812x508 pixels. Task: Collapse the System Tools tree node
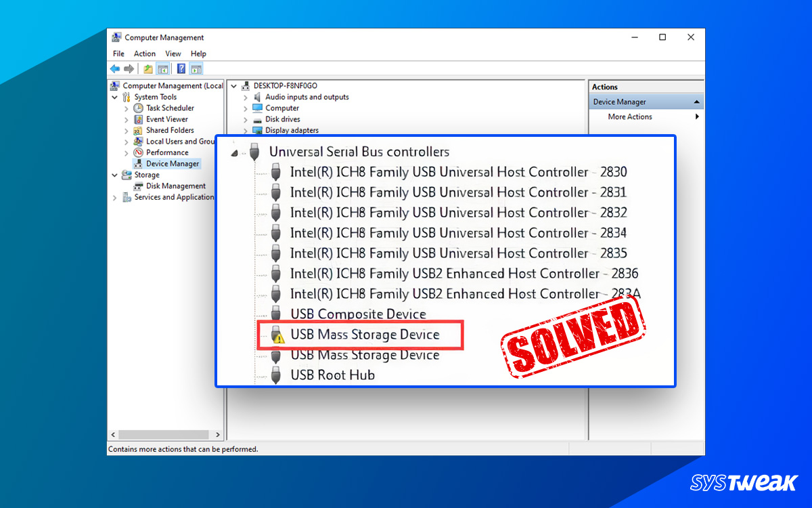[x=114, y=96]
